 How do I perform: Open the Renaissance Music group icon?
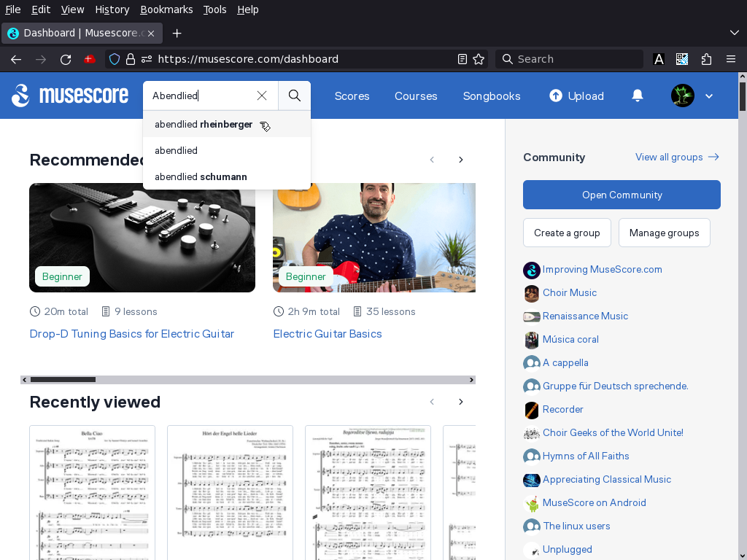pos(531,316)
